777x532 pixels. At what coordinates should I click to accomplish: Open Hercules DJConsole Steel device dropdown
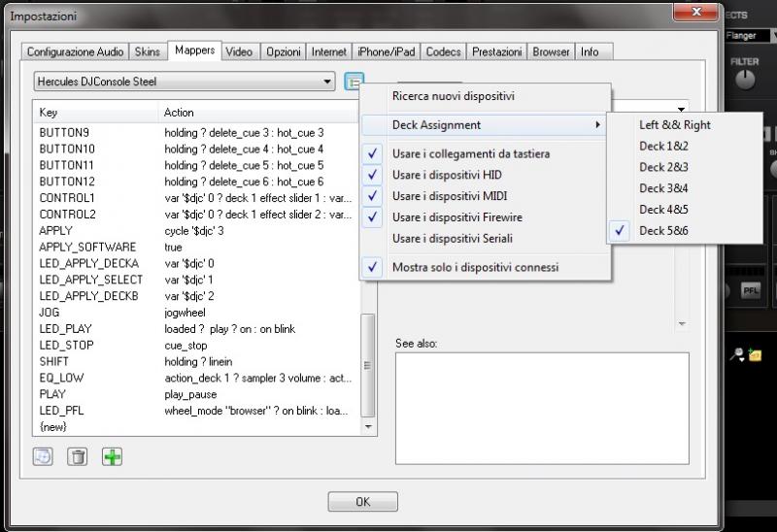(185, 82)
